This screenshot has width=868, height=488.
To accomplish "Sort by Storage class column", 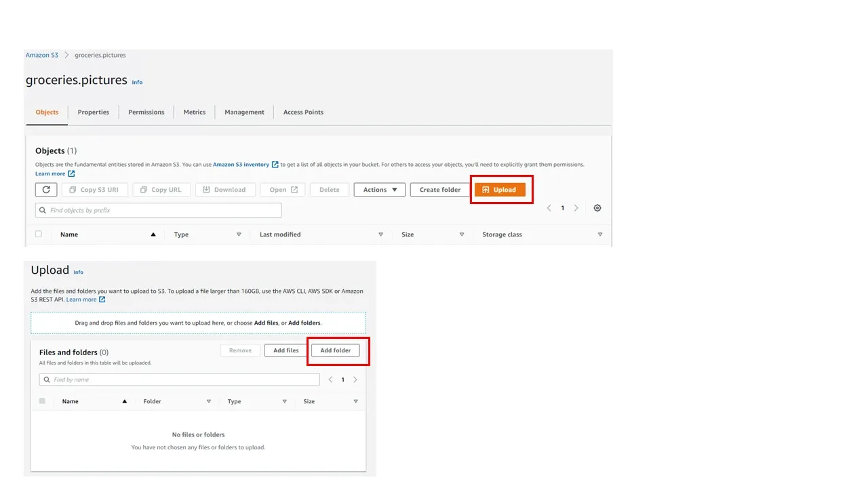I will 502,235.
